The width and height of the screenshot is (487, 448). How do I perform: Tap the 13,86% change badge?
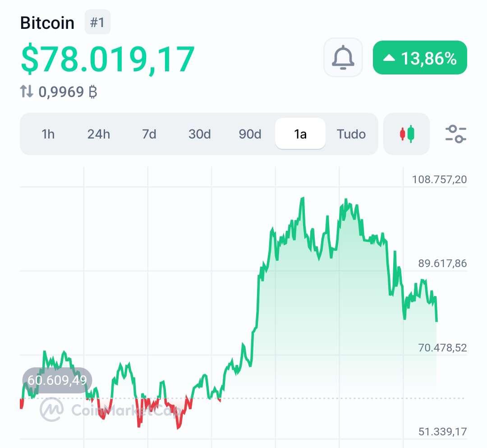(x=420, y=57)
